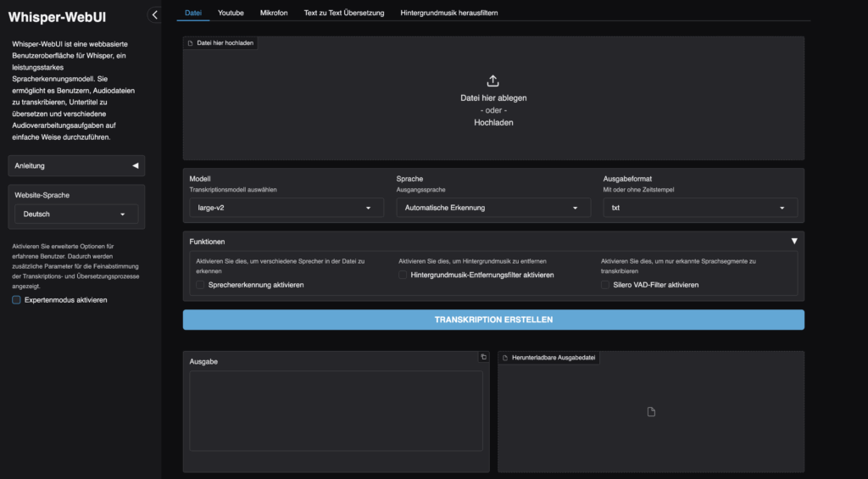The width and height of the screenshot is (868, 479).
Task: Expand the Anleitung section
Action: click(x=76, y=165)
